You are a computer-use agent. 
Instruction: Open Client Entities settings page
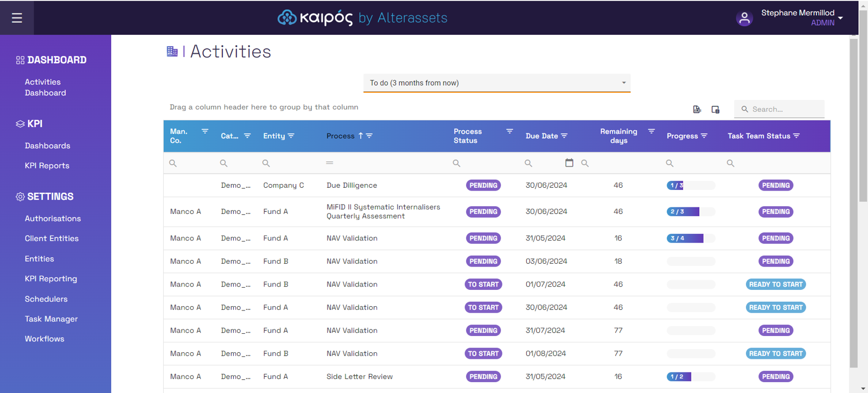(52, 238)
